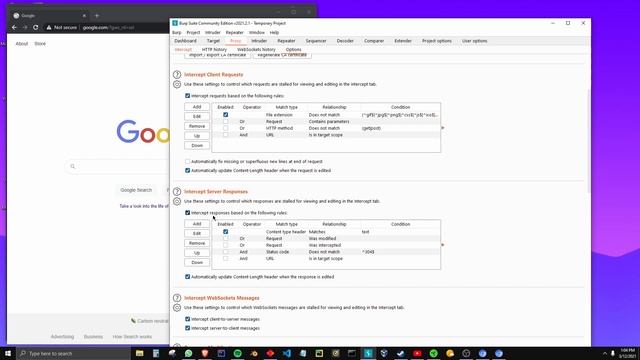
Task: Enable the Status code response rule
Action: click(226, 252)
